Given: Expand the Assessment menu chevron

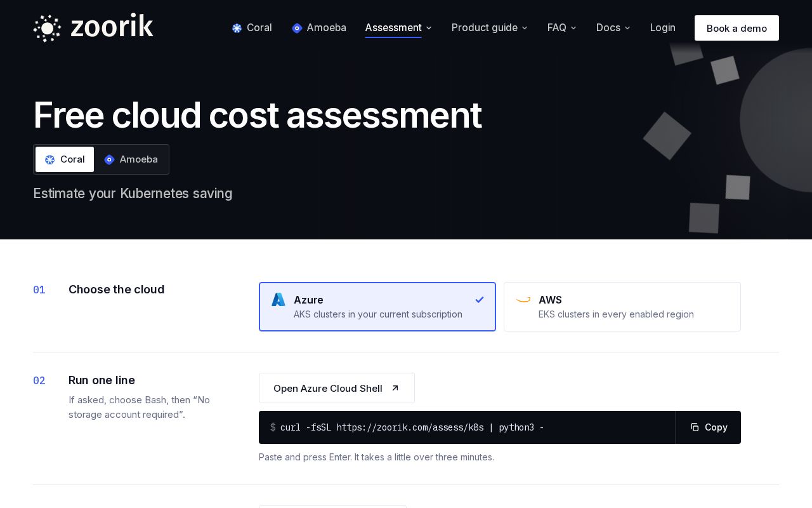Looking at the screenshot, I should 429,28.
